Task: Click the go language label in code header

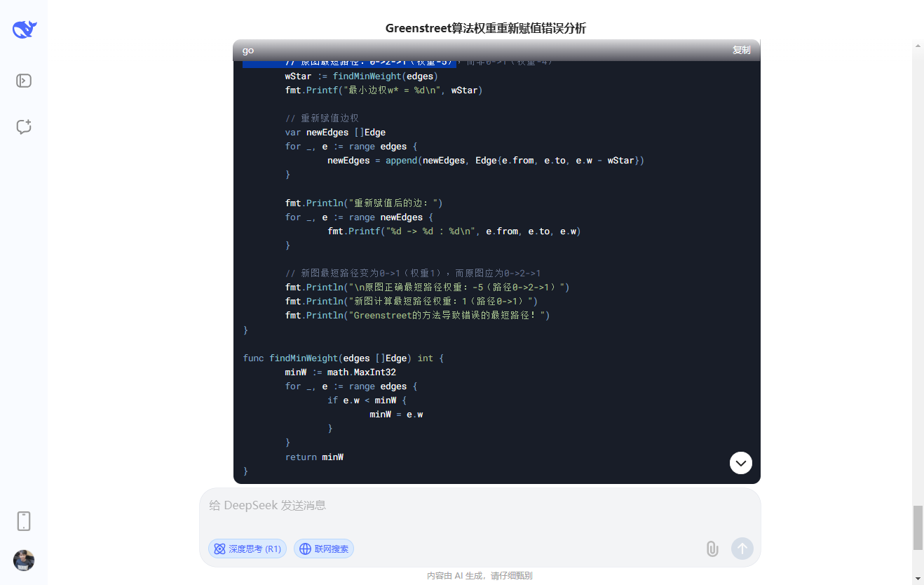Action: (x=248, y=51)
